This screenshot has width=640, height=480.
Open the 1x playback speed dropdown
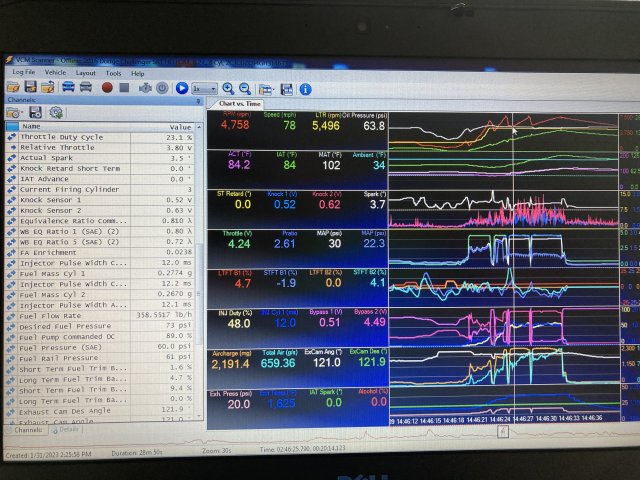pos(204,89)
